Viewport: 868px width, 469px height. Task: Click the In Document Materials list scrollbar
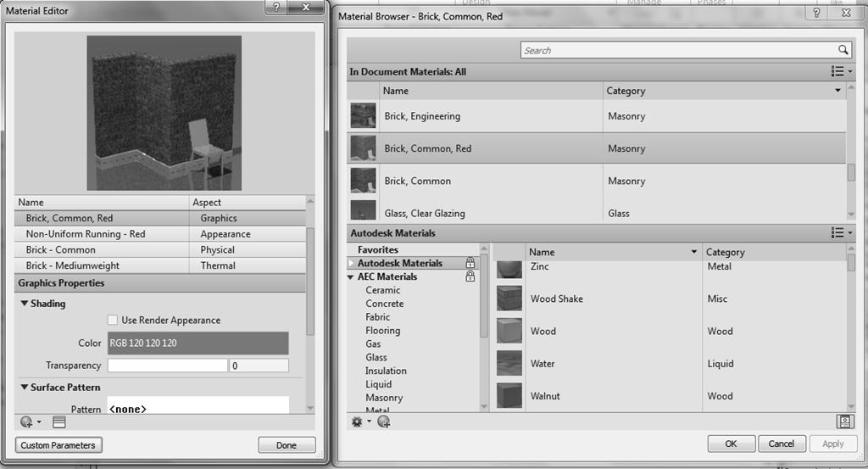(x=851, y=172)
